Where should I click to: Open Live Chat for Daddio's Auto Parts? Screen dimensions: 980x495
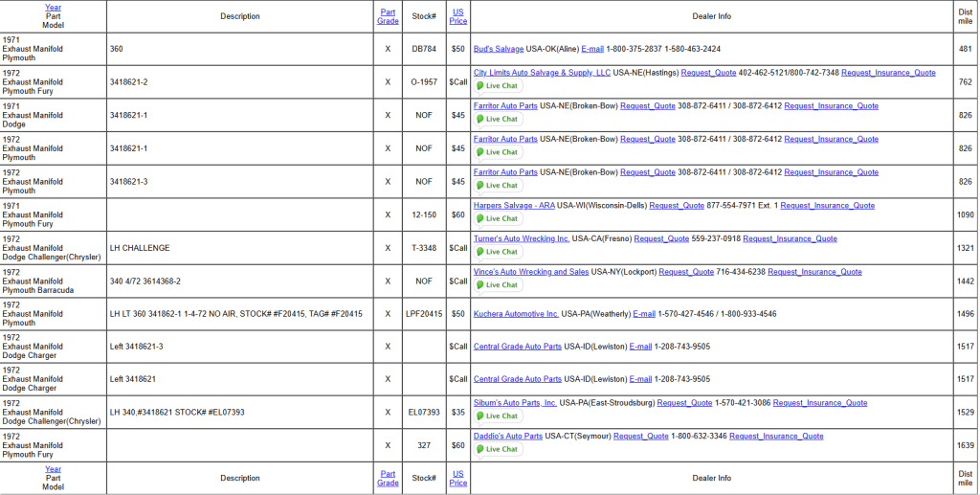pyautogui.click(x=498, y=449)
